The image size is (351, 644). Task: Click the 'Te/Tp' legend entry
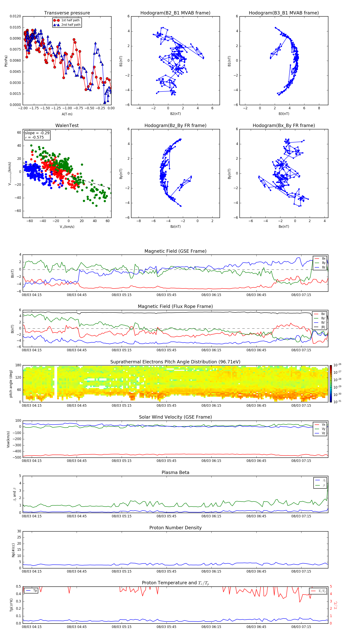pos(318,591)
